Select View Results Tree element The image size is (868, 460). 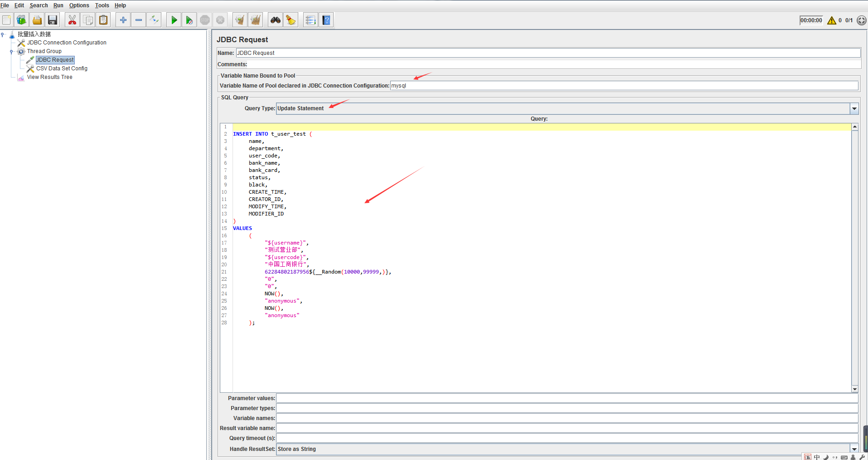coord(49,77)
